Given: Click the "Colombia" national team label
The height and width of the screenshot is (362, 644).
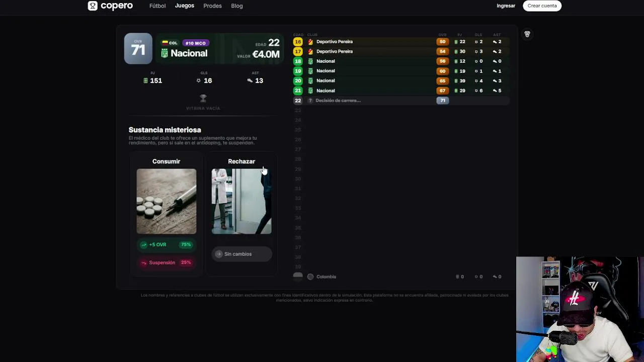Looking at the screenshot, I should pos(326,277).
